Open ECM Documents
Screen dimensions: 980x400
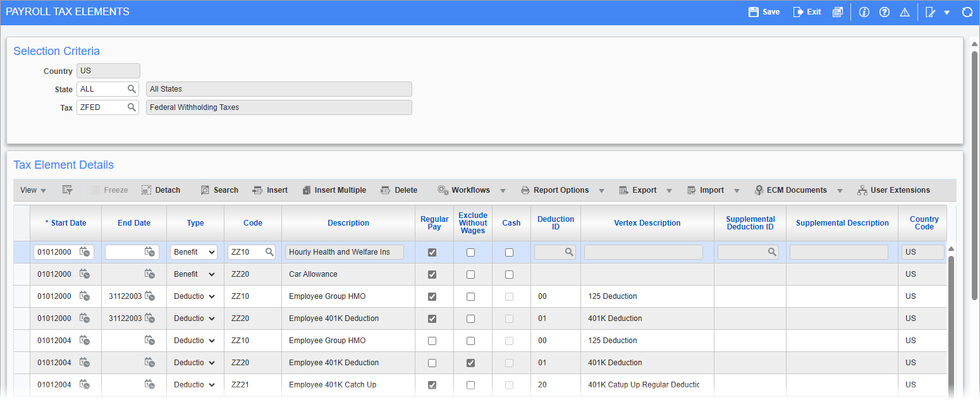pos(791,190)
